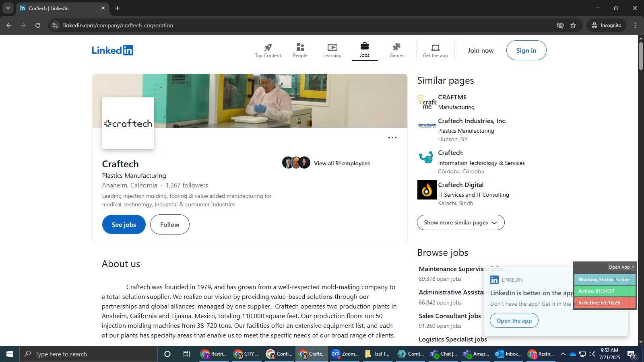Click the Working Status Active bar
The width and height of the screenshot is (644, 362).
point(604,280)
